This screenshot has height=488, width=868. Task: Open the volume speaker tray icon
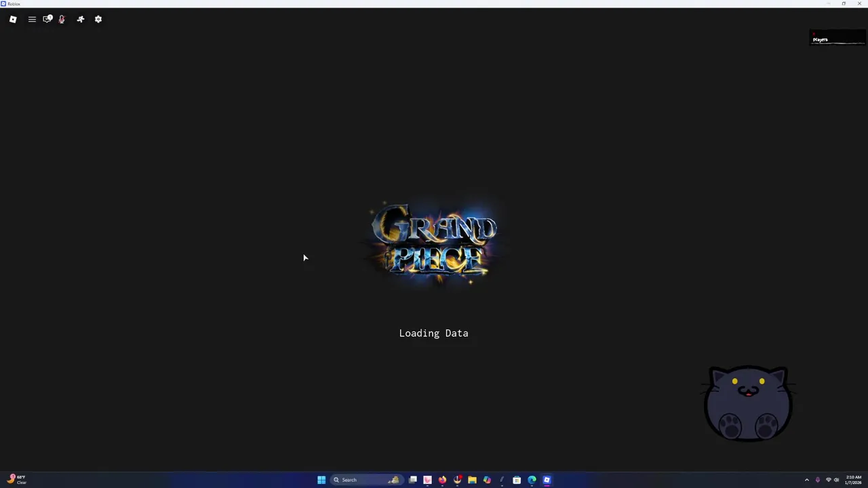click(836, 480)
